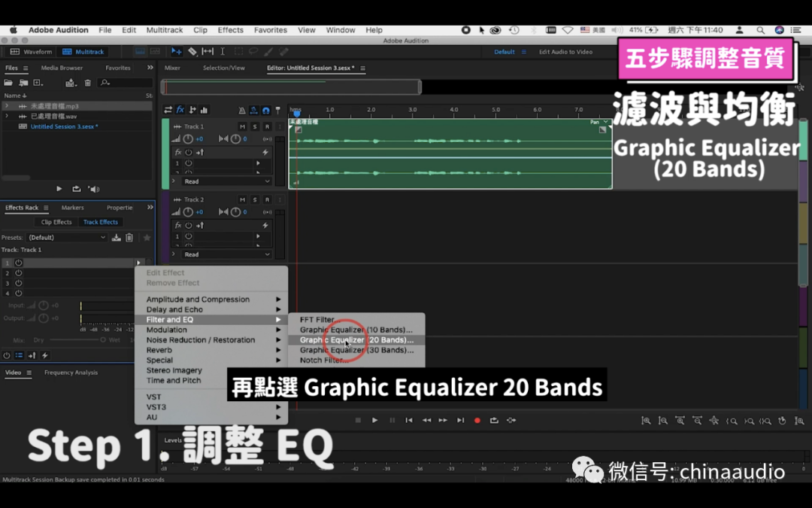Open the Spotlight search icon in the menu bar

[x=760, y=30]
